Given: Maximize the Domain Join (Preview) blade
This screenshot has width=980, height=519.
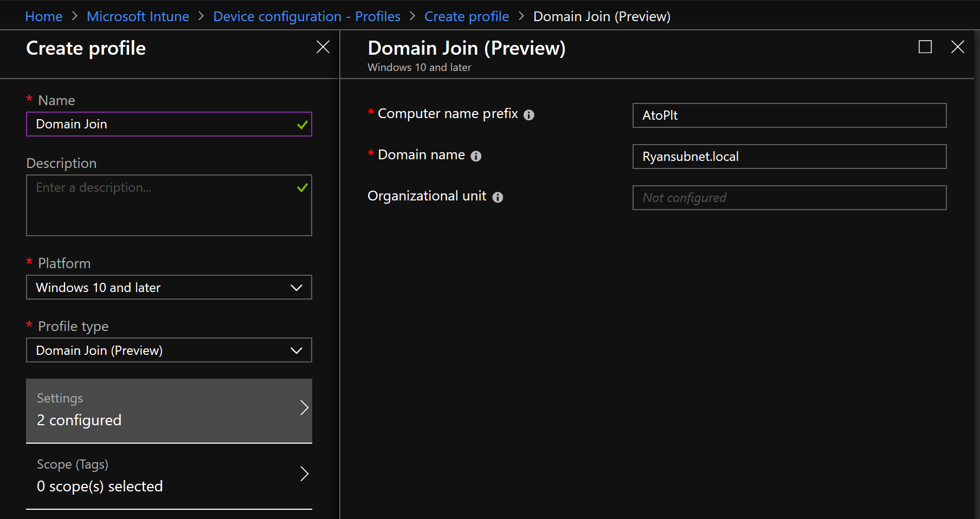Looking at the screenshot, I should (925, 47).
